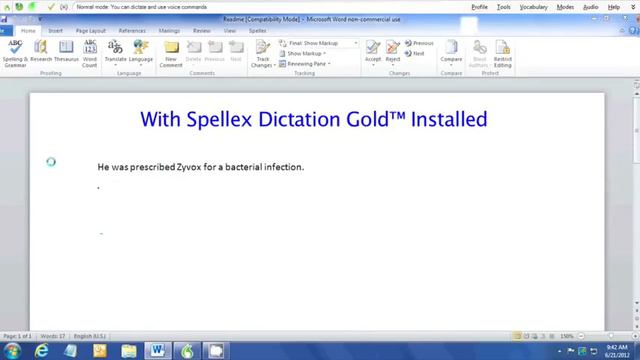Open the Thesaurus tool
640x360 pixels.
tap(66, 51)
